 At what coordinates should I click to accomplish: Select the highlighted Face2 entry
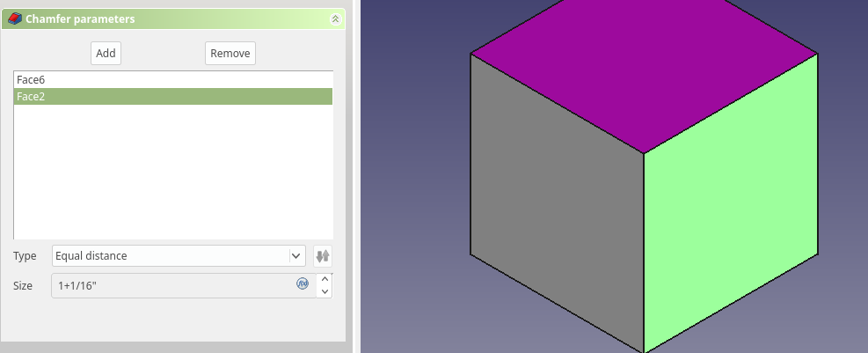173,97
